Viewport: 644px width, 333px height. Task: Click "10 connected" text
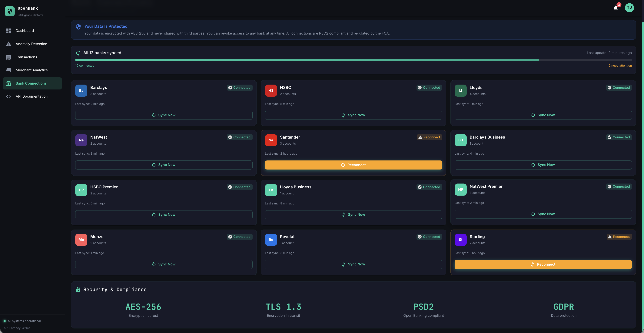click(x=85, y=66)
